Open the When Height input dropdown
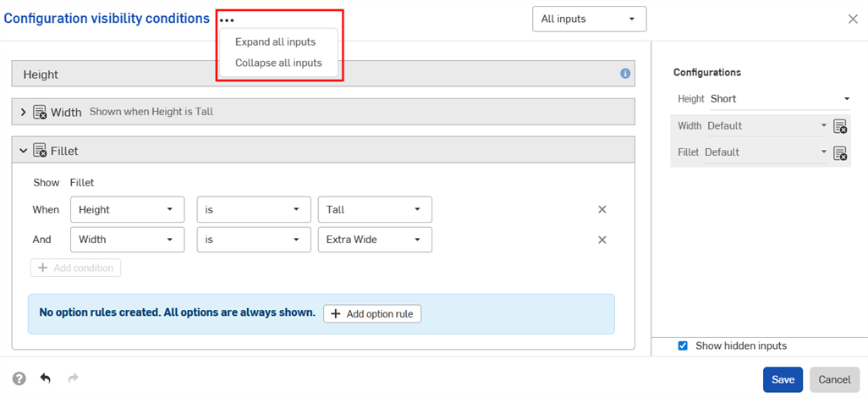 [x=127, y=209]
